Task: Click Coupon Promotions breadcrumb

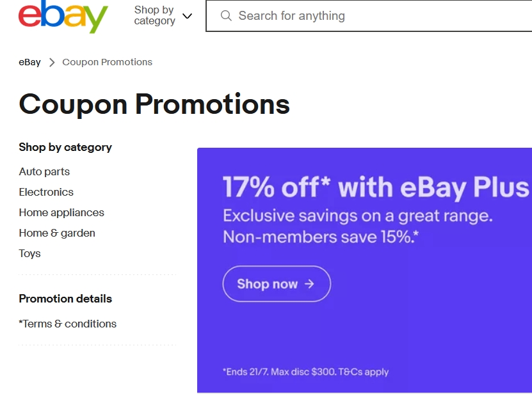Action: pyautogui.click(x=107, y=62)
